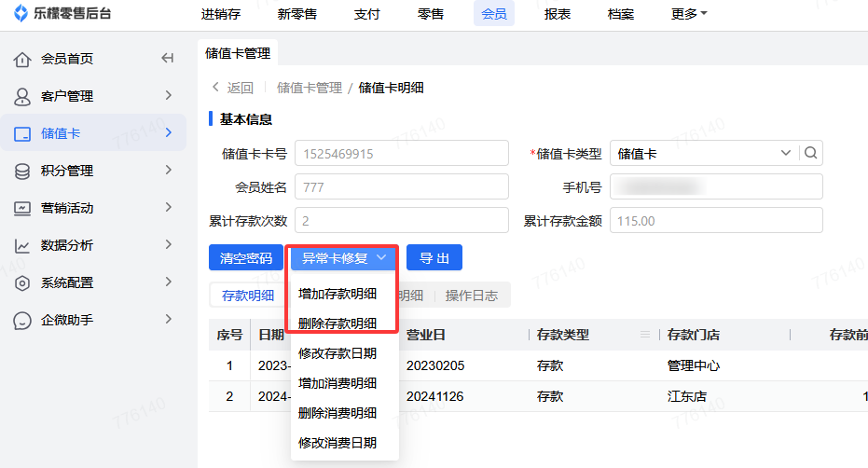Switch to the 操作日志 tab
The image size is (868, 468).
coord(471,296)
